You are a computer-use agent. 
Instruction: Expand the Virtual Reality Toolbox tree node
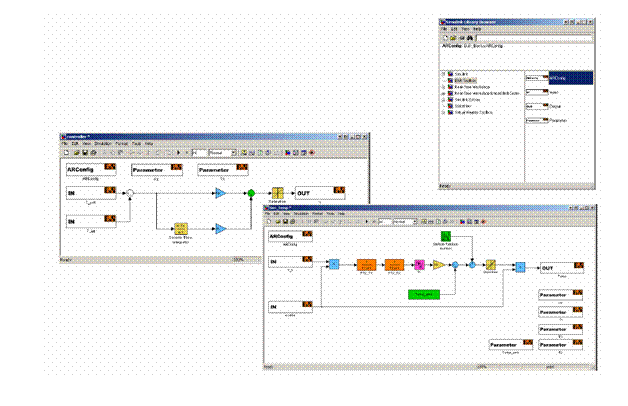tap(443, 113)
